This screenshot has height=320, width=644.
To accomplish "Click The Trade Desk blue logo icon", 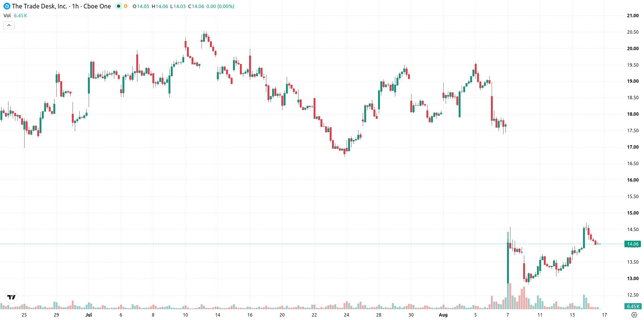I will [x=7, y=6].
